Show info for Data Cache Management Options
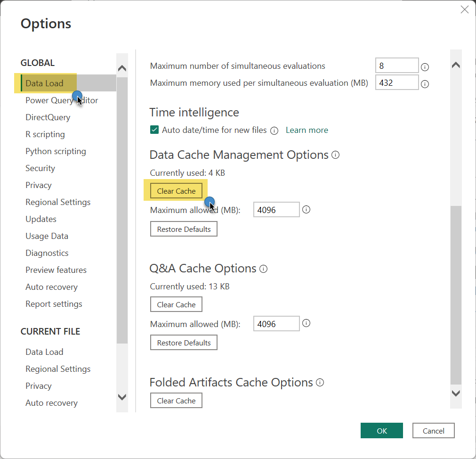This screenshot has height=459, width=476. [x=335, y=155]
